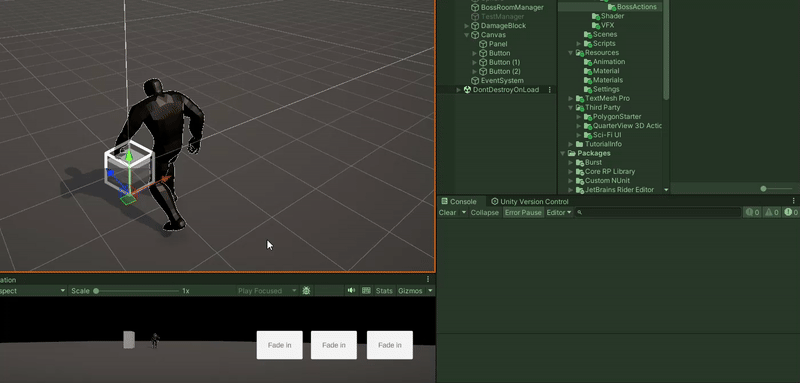Click the green Y-axis gizmo arrow

coord(129,156)
